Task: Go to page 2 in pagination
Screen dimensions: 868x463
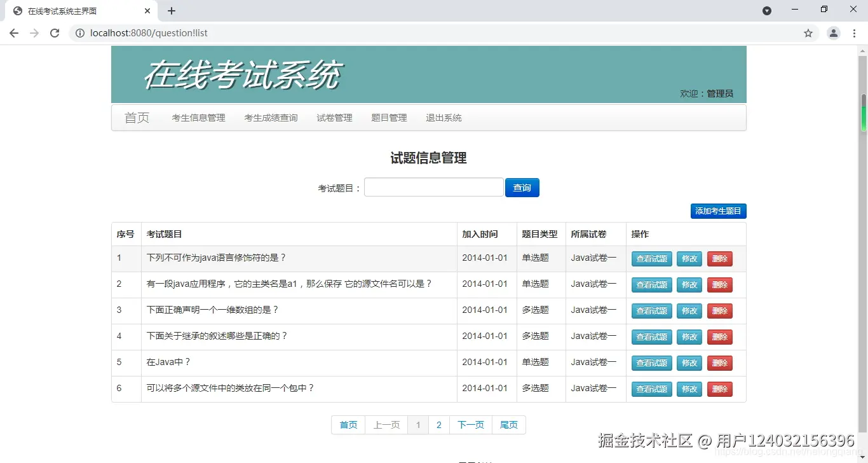Action: point(439,425)
